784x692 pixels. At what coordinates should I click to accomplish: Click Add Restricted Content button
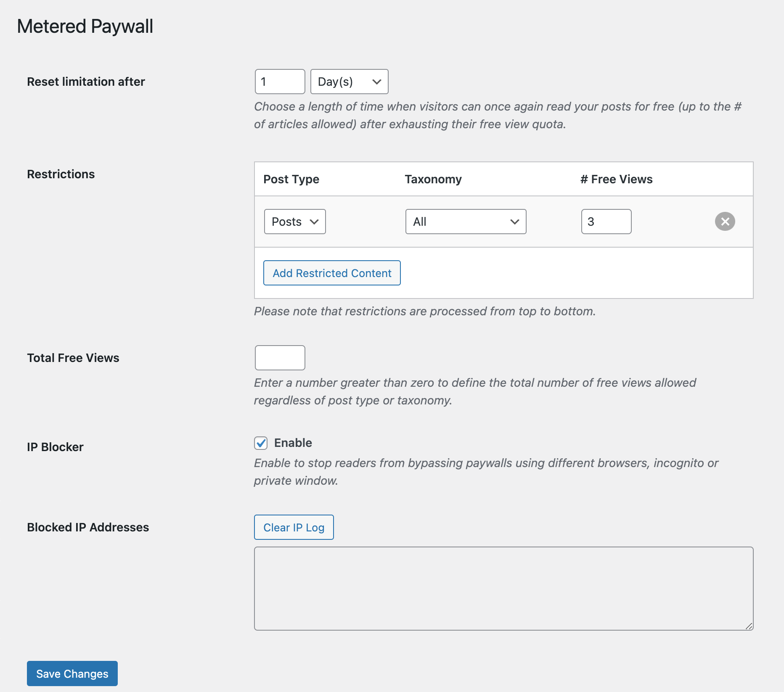point(332,273)
